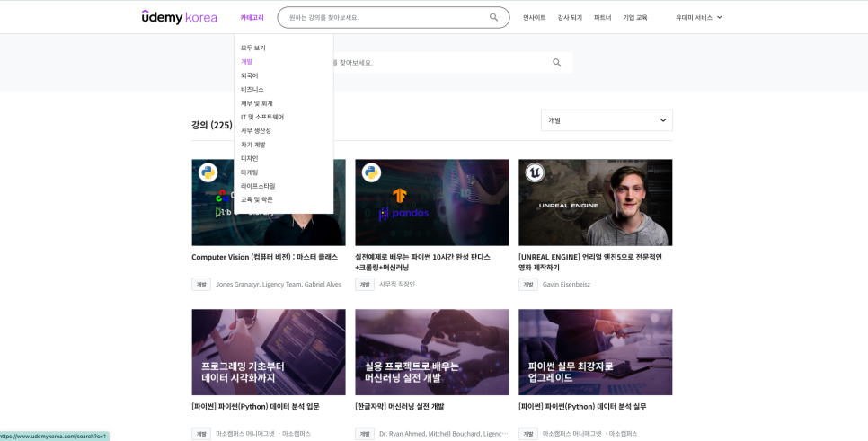The width and height of the screenshot is (868, 441).
Task: Click the Udemy Korea logo
Action: pyautogui.click(x=180, y=17)
